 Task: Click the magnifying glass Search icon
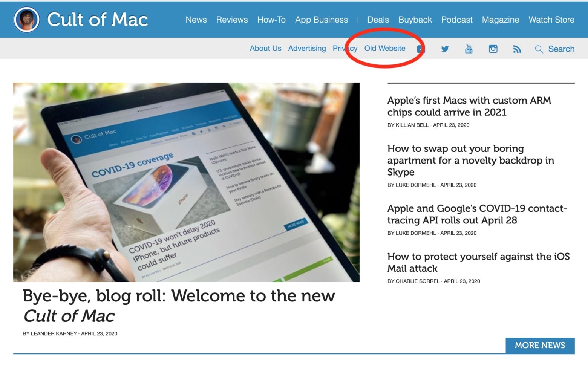point(539,49)
